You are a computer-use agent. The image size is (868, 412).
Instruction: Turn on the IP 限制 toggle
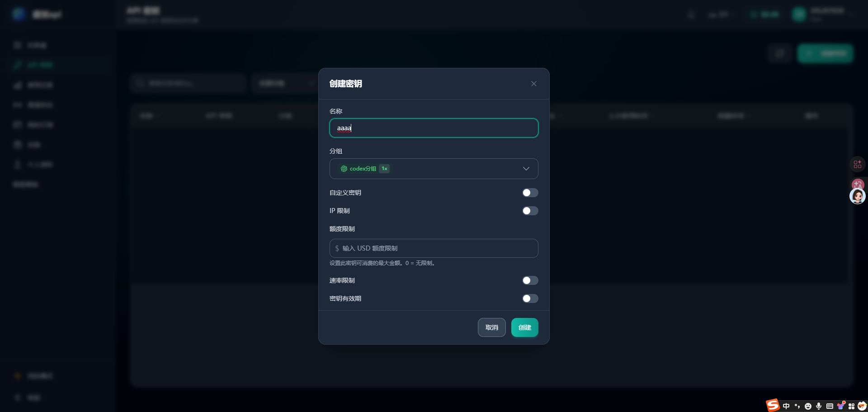point(530,211)
